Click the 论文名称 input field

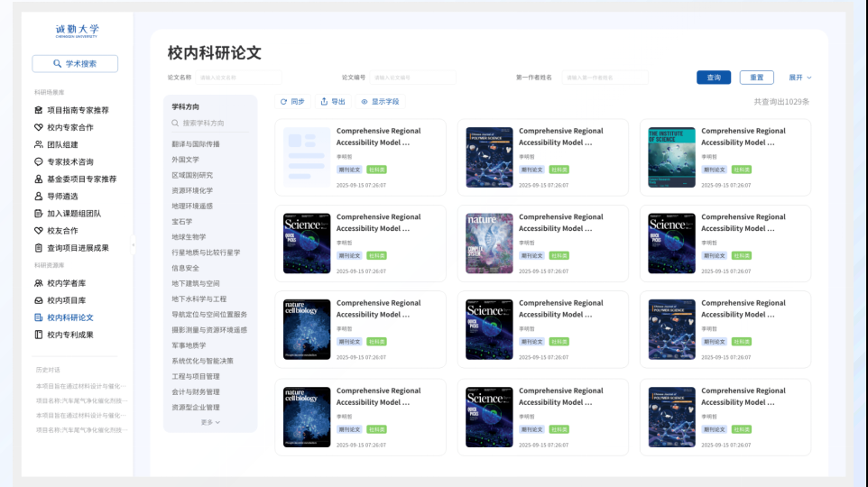pyautogui.click(x=238, y=78)
